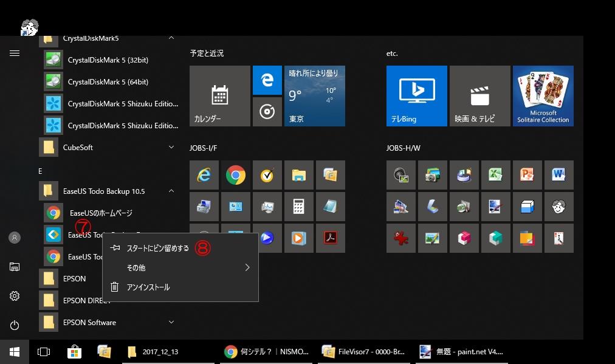Open the テレBing tile
Screen dimensions: 615x364
pos(416,96)
